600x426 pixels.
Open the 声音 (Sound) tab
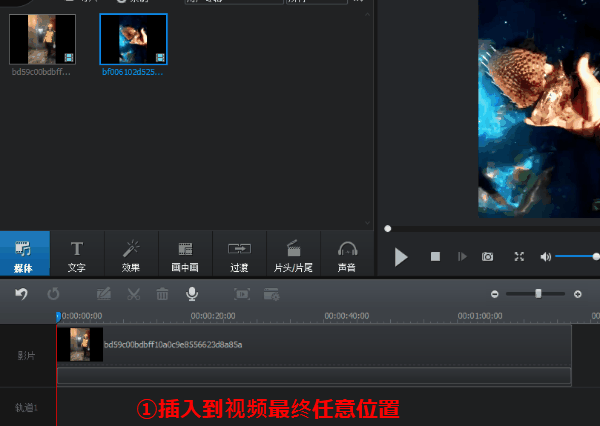point(347,253)
